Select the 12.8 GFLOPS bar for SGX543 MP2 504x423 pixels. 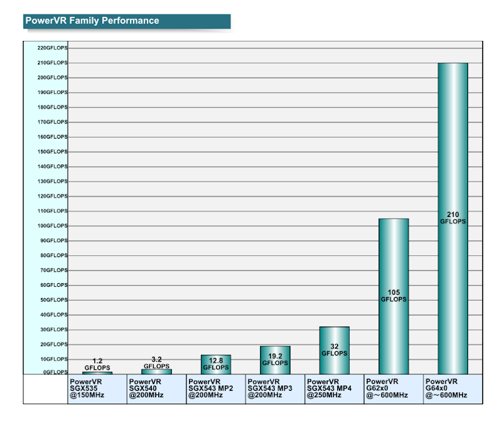click(216, 364)
